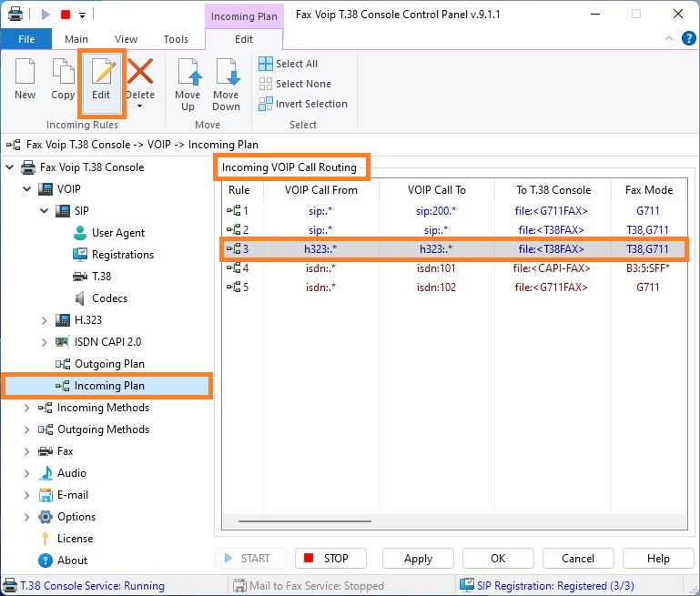Click the red X Delete icon
The width and height of the screenshot is (700, 596).
[140, 71]
